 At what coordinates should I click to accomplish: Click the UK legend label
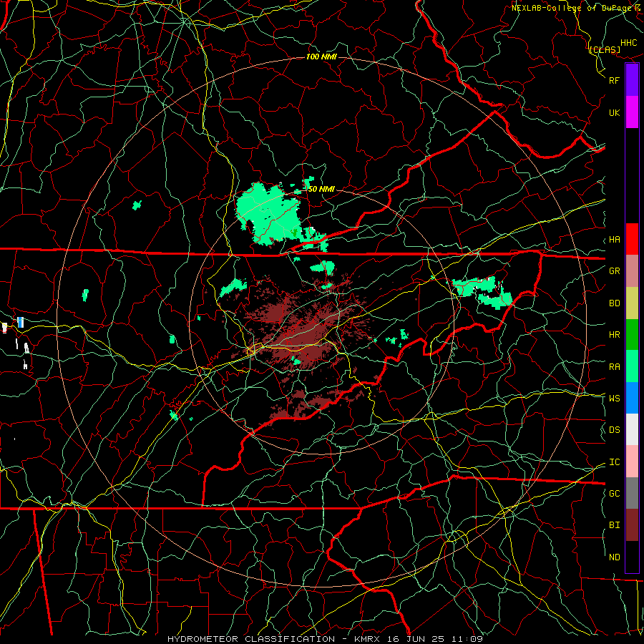614,113
